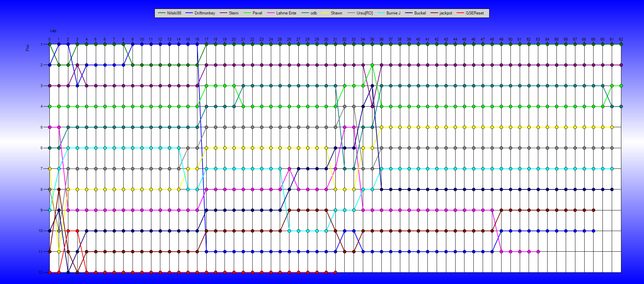The image size is (644, 284).
Task: Click Driftmonkey's marker at lap 17 position 11
Action: [x=206, y=252]
